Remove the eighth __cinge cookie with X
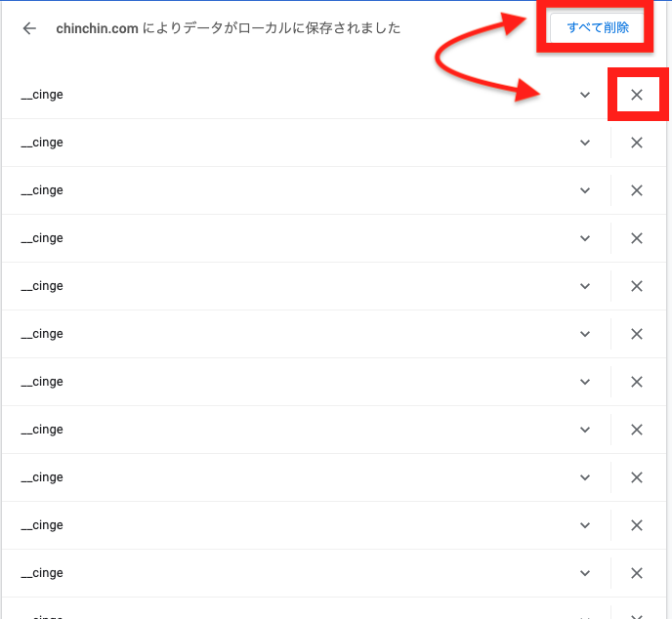672x619 pixels. [x=637, y=430]
